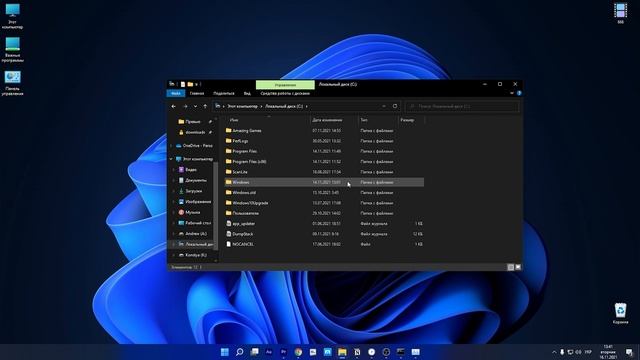This screenshot has width=640, height=360.
Task: Open the Панель управления desktop icon
Action: [x=12, y=83]
